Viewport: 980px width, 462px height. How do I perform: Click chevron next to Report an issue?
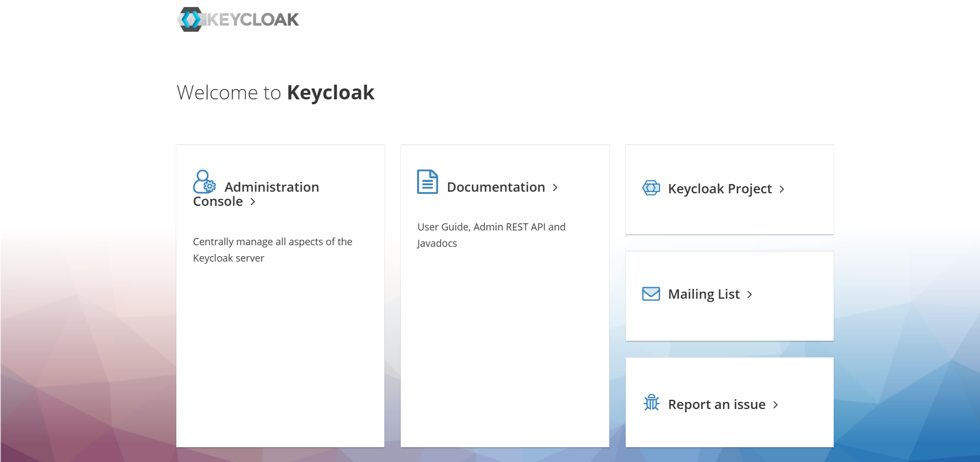pos(775,405)
